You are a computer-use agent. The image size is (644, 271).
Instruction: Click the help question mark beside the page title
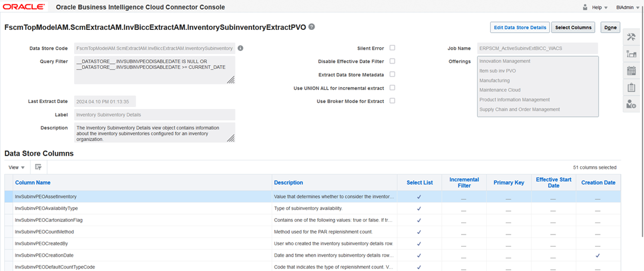click(312, 27)
